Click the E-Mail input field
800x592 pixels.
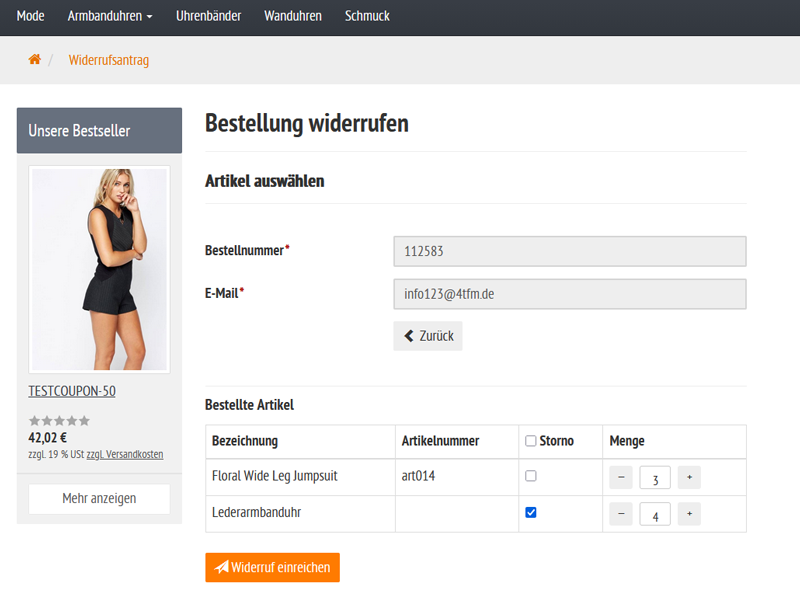pyautogui.click(x=569, y=293)
